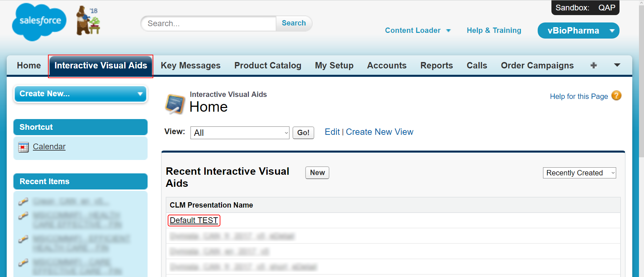Open the Recently Created dropdown
This screenshot has height=277, width=644.
point(579,173)
